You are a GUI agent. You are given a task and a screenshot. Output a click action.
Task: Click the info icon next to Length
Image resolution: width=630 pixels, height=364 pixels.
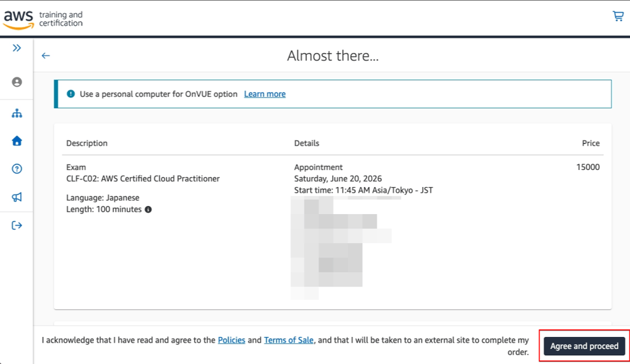tap(148, 209)
